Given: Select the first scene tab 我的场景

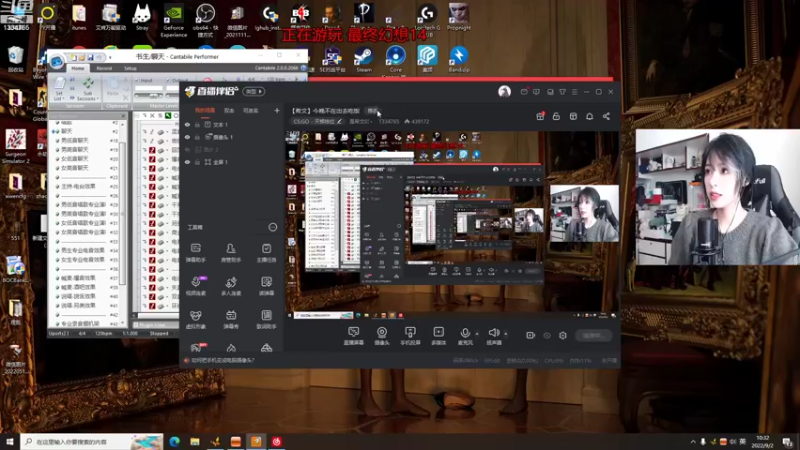Looking at the screenshot, I should 205,110.
